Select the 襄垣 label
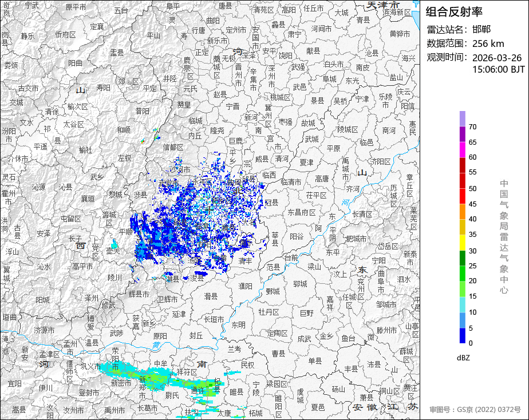Screen dimensions: 529x420 tap(88, 199)
